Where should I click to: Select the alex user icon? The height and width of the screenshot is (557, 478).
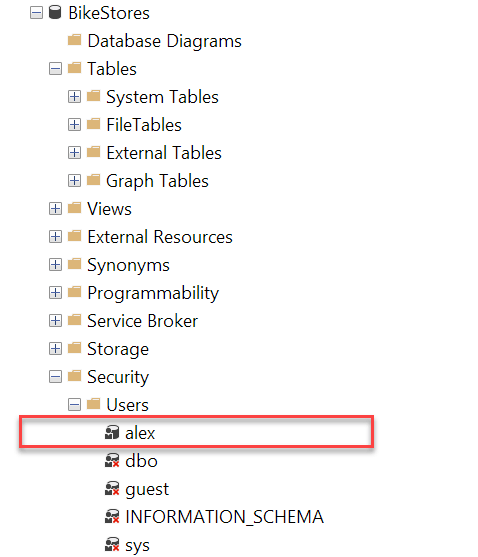pyautogui.click(x=112, y=432)
